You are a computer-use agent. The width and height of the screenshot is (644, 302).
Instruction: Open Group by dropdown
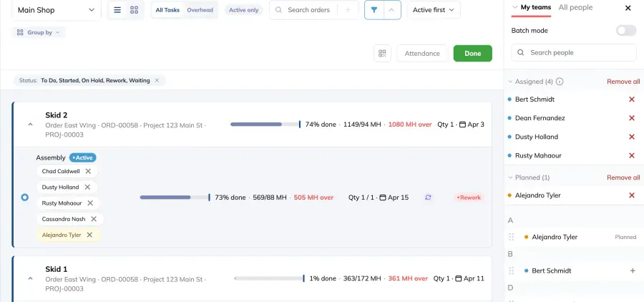(39, 32)
